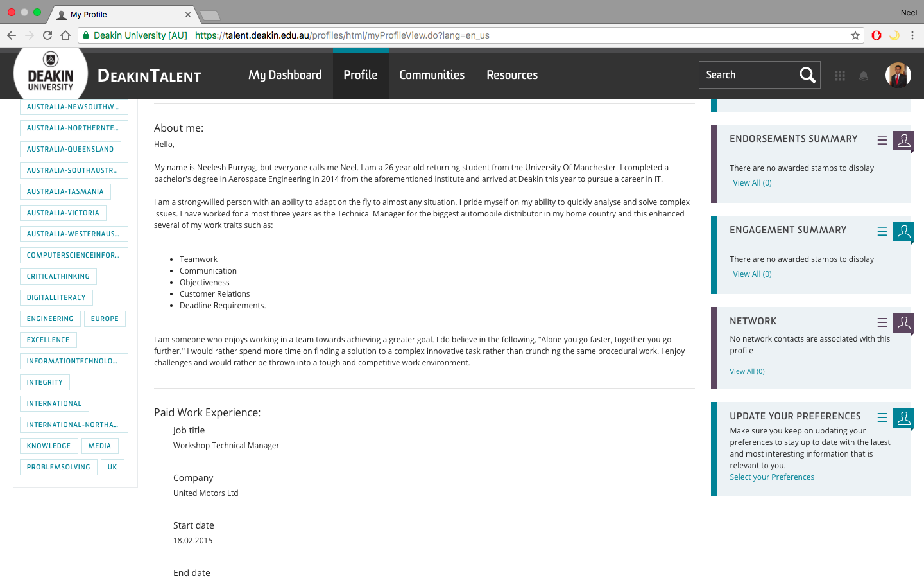Click the CRITICALTHINKING tag
924x578 pixels.
tap(58, 276)
